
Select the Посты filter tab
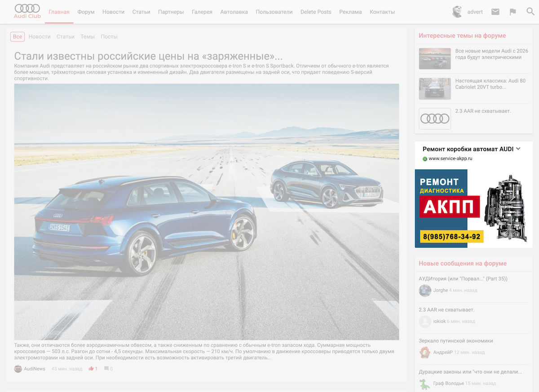109,37
